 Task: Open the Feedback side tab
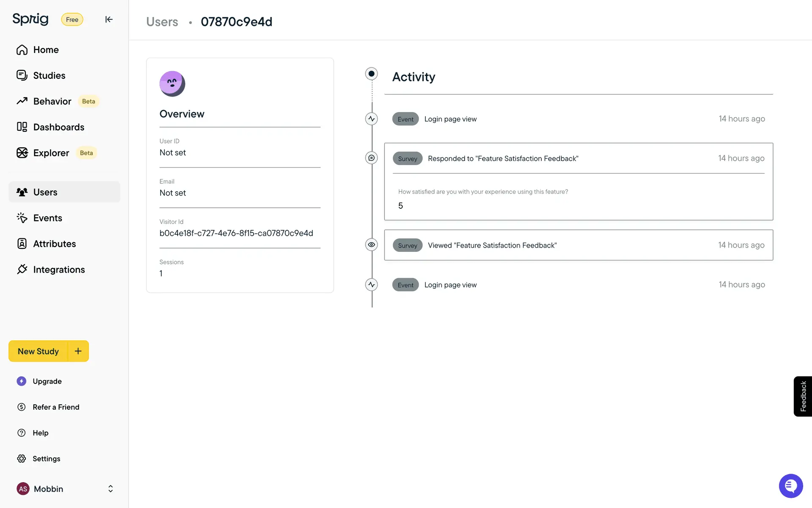803,396
